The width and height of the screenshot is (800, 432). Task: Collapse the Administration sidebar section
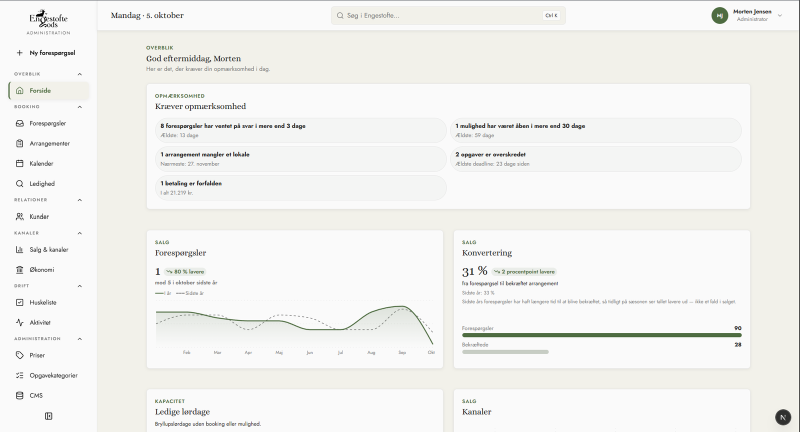[80, 339]
